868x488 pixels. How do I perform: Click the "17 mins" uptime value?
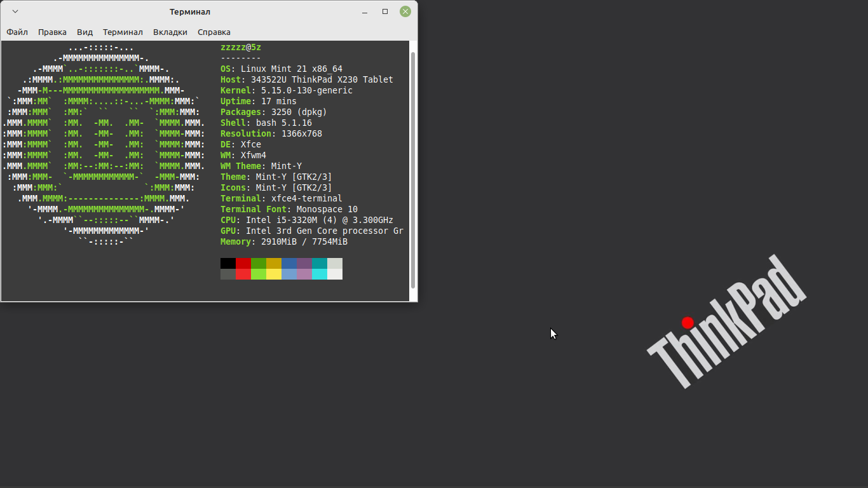[x=279, y=102]
